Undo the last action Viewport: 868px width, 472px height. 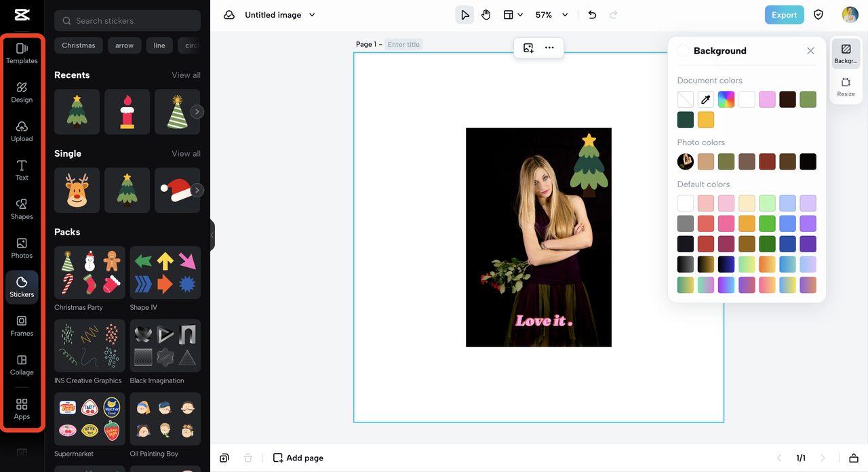pos(592,15)
